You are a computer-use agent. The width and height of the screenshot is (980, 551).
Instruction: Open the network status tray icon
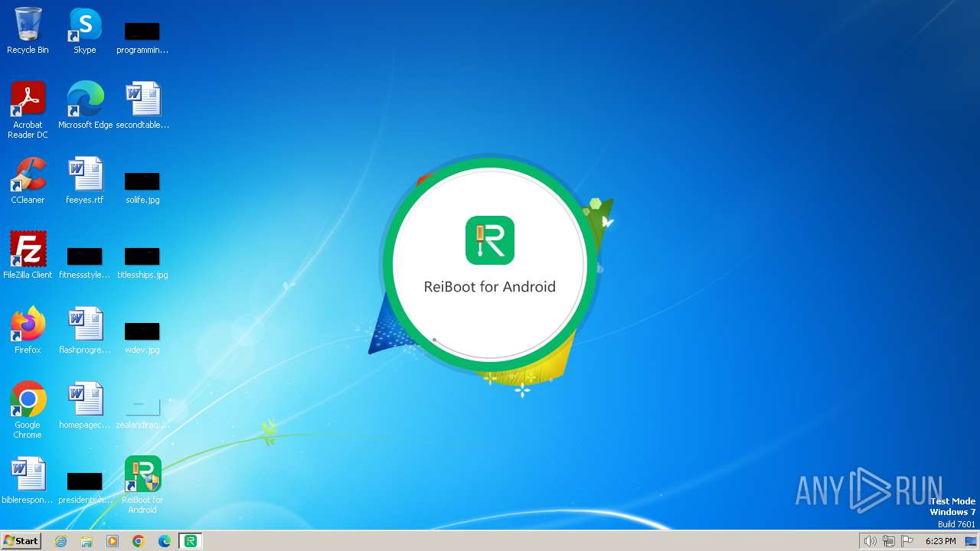pos(888,541)
